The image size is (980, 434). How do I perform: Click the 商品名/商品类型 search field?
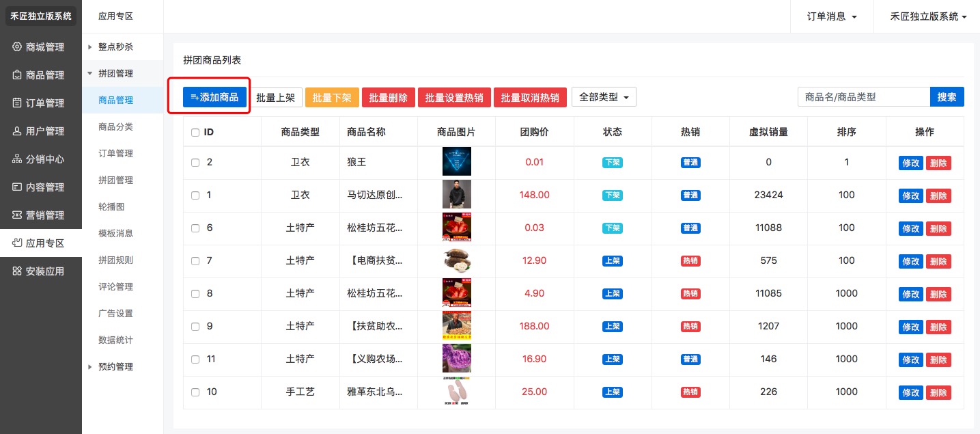point(863,97)
